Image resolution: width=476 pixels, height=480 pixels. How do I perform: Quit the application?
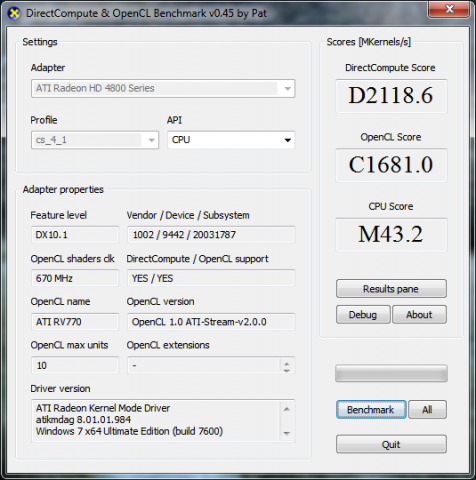pos(391,444)
